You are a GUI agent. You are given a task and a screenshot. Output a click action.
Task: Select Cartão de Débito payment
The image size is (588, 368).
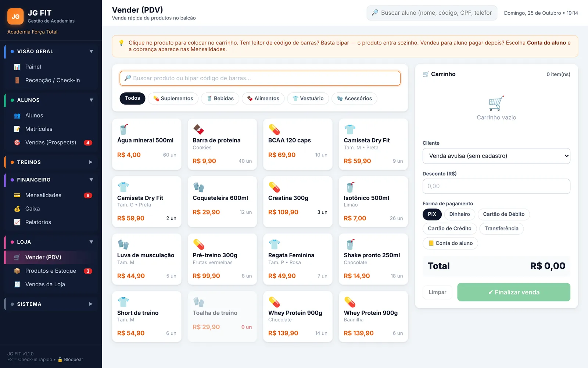[503, 214]
